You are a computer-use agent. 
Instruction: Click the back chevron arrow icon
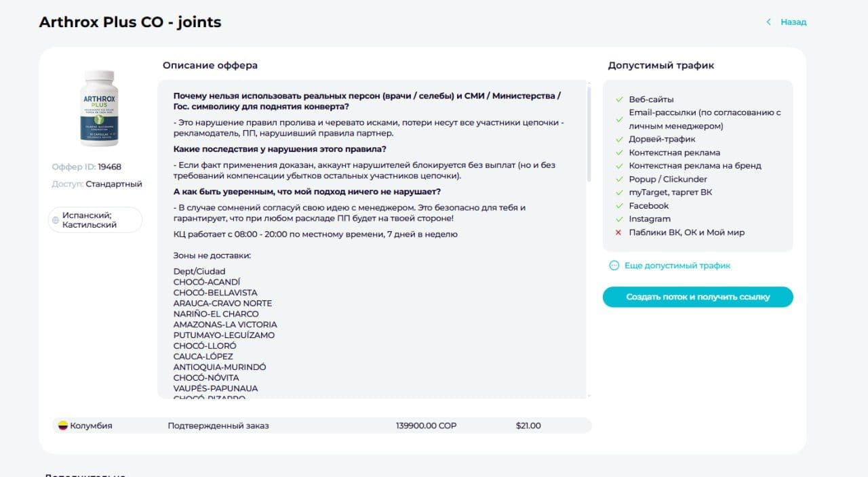(768, 22)
